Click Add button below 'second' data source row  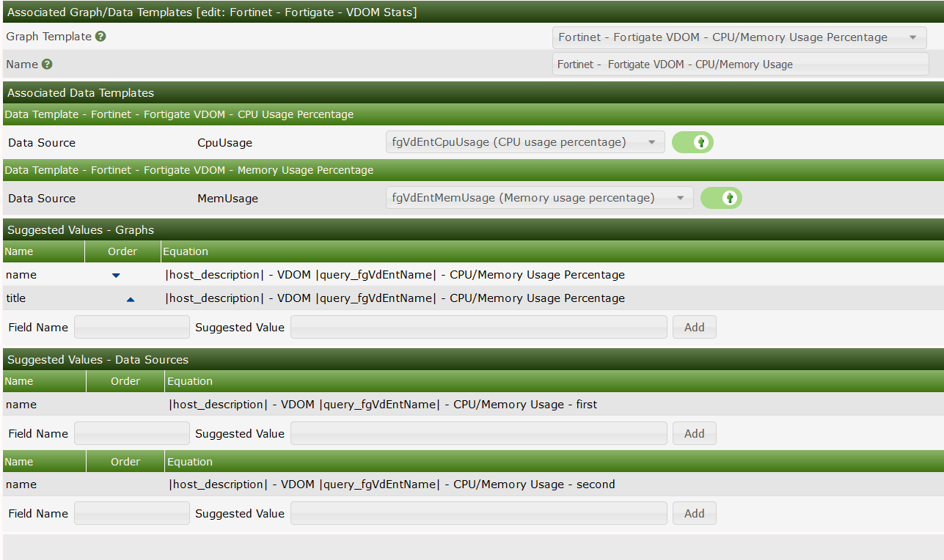tap(695, 514)
